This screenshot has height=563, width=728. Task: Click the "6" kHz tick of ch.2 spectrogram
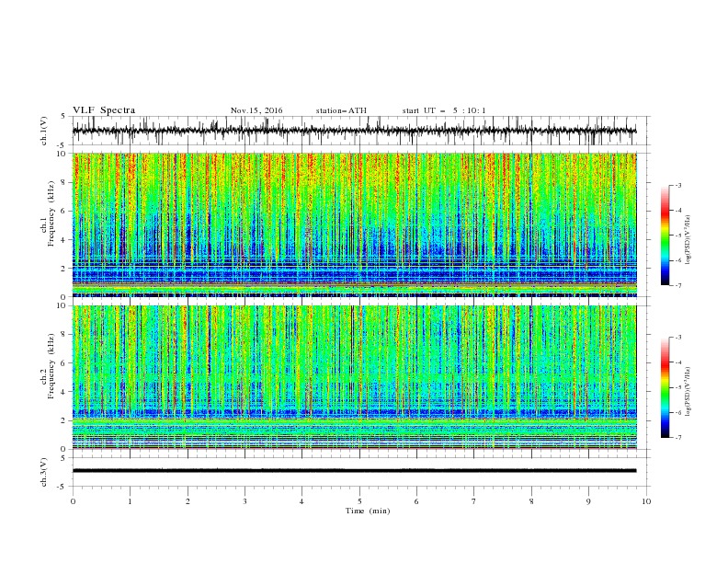(63, 363)
